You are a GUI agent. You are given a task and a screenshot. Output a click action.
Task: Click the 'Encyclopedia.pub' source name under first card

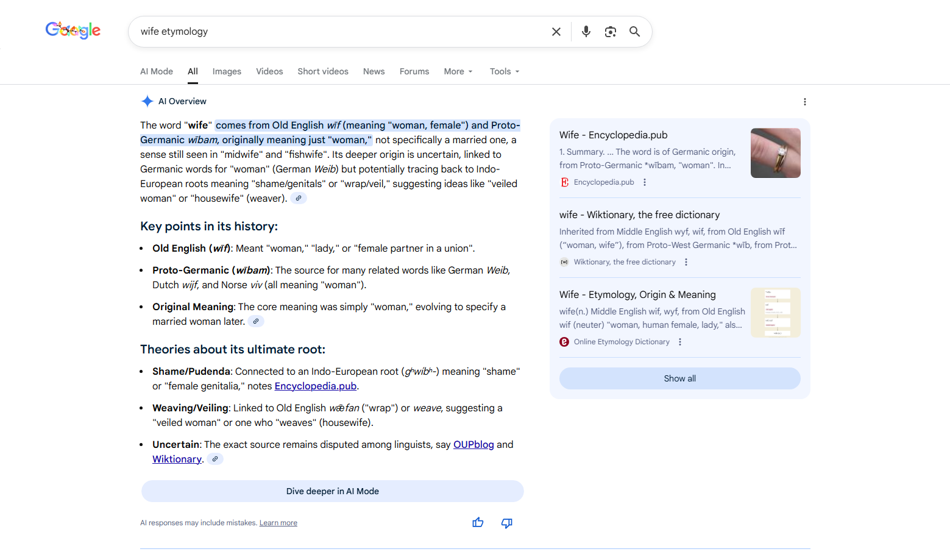[604, 182]
